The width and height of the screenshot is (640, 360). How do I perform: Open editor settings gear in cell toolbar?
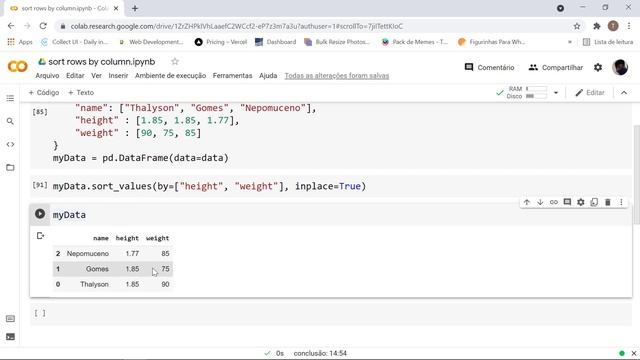pos(580,202)
